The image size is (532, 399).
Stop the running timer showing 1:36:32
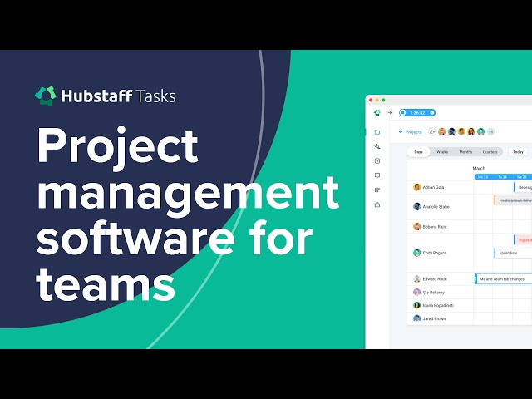tap(402, 113)
